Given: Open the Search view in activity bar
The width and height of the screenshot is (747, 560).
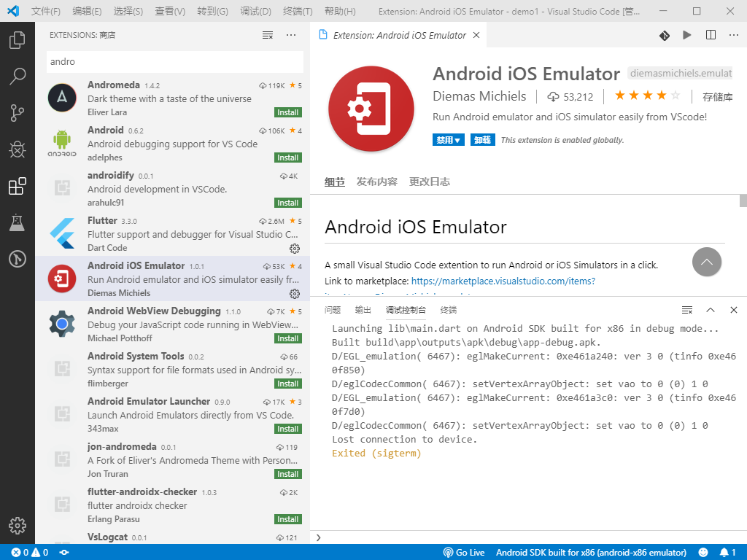Looking at the screenshot, I should pyautogui.click(x=18, y=76).
